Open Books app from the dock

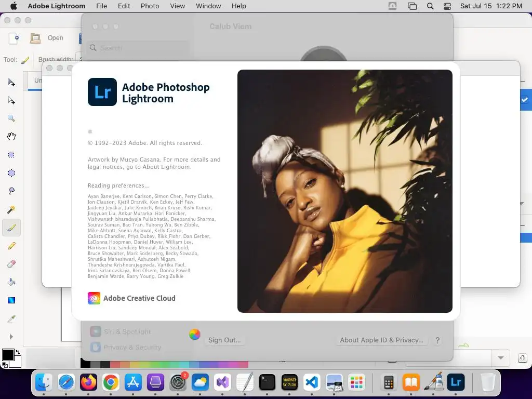coord(411,382)
